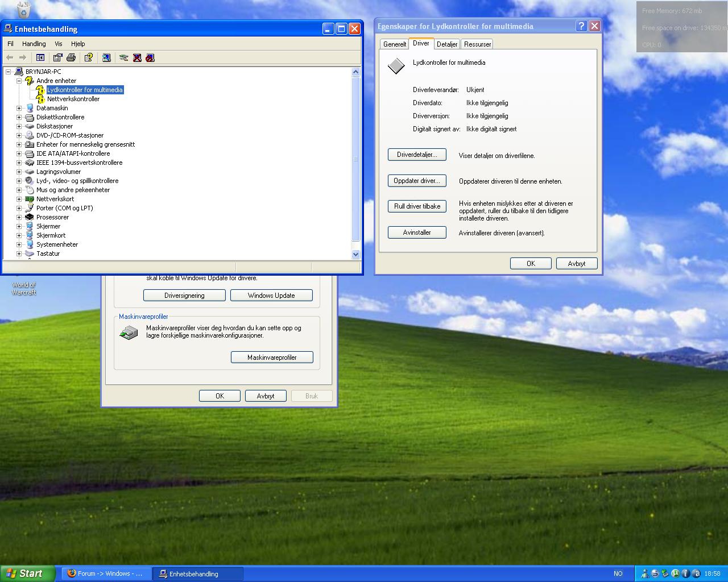
Task: Click OK in the device properties dialog
Action: pos(531,264)
